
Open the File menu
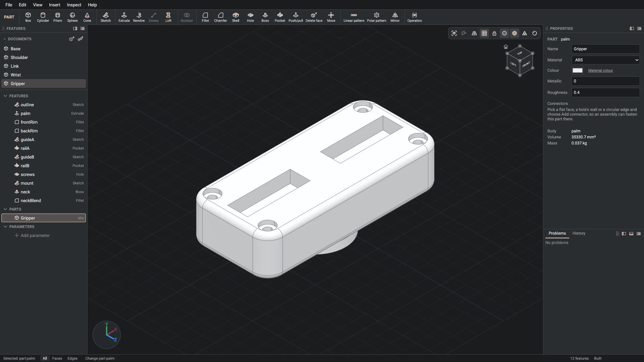[x=9, y=5]
